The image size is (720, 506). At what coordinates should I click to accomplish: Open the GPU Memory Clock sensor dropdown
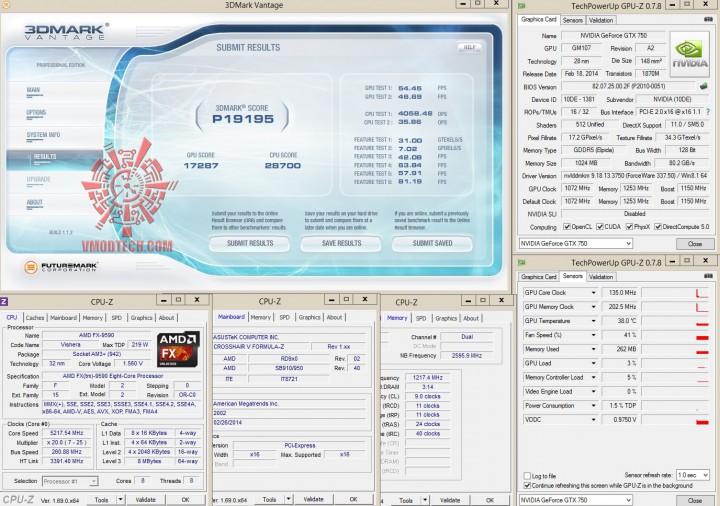click(593, 307)
